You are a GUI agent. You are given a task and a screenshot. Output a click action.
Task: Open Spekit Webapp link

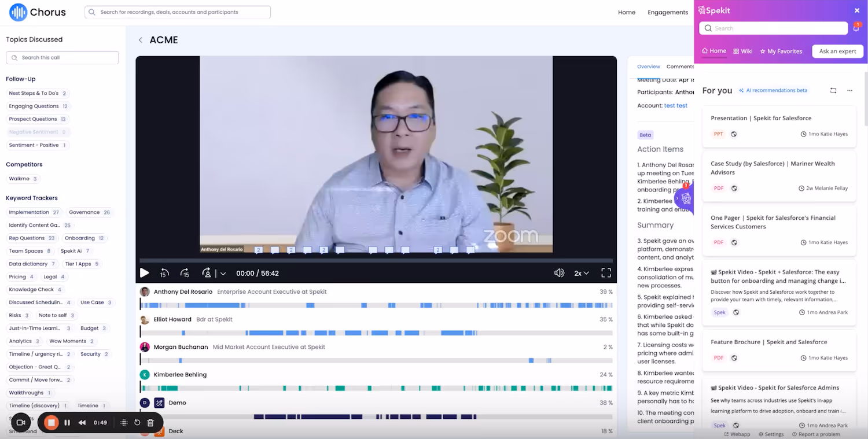coord(737,434)
